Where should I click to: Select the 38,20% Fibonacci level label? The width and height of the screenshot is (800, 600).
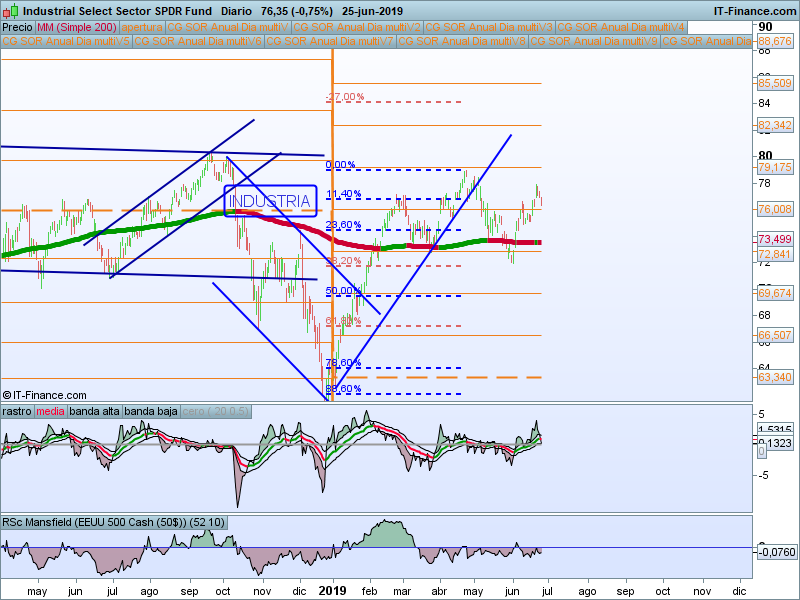click(x=343, y=260)
